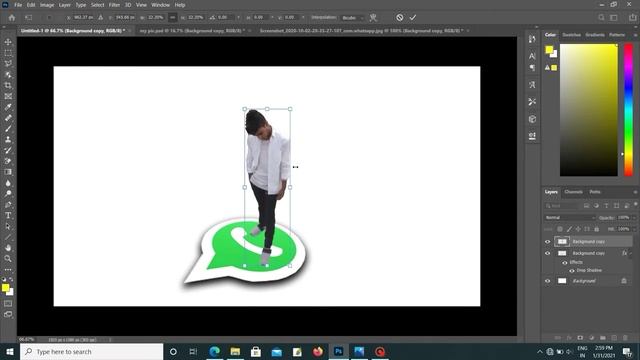Select the Background layer thumbnail
Screen dimensions: 640x360
(x=562, y=281)
